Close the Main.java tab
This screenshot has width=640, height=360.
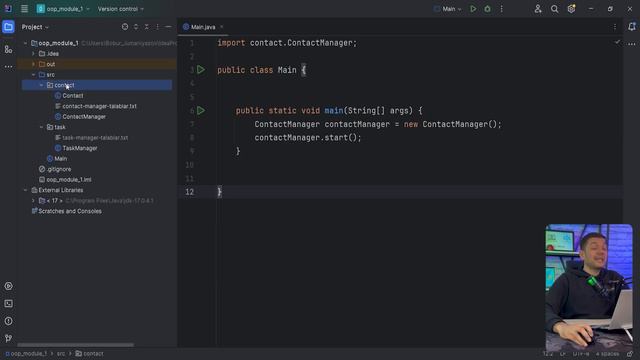pyautogui.click(x=222, y=27)
